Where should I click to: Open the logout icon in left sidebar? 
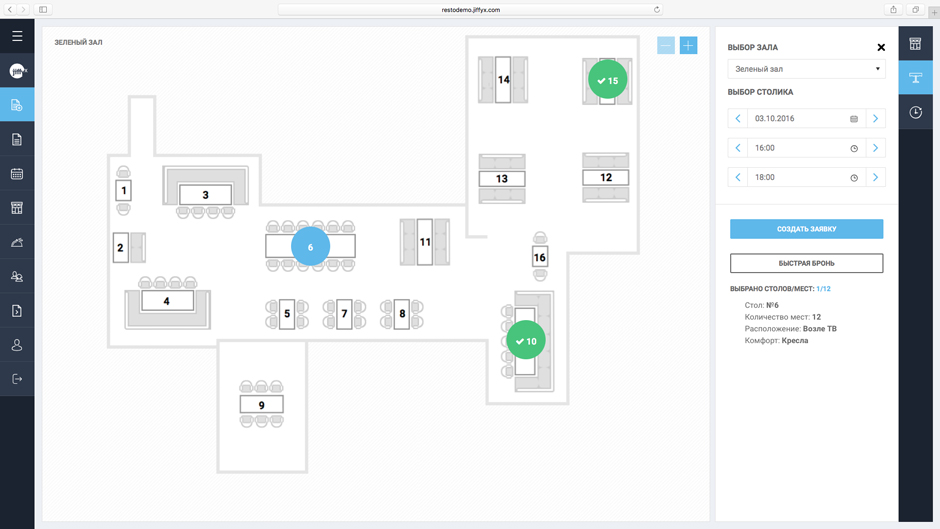(17, 379)
